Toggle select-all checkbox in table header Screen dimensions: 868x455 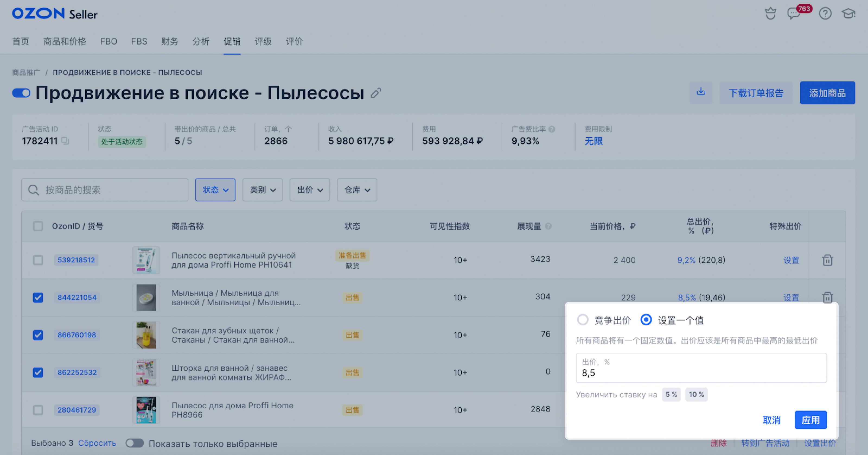(x=38, y=226)
